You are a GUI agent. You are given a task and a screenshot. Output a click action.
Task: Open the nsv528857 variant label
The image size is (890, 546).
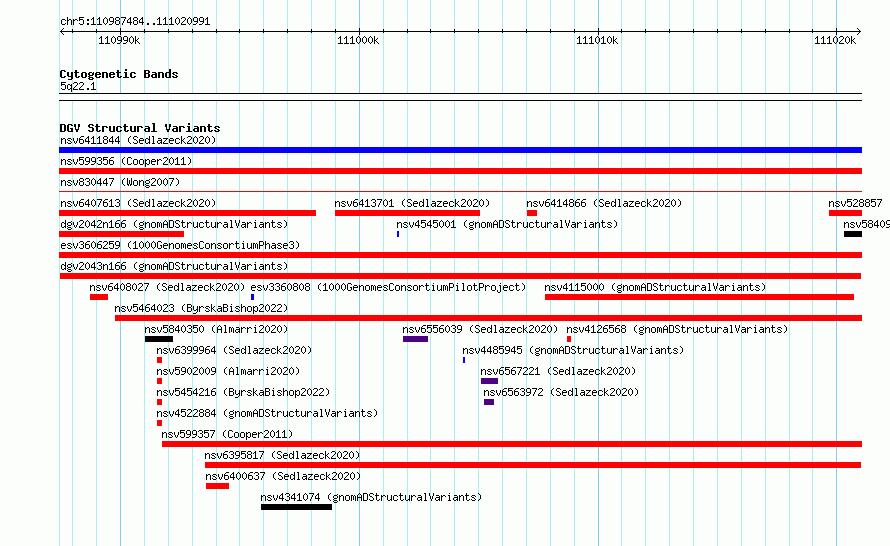(x=855, y=203)
